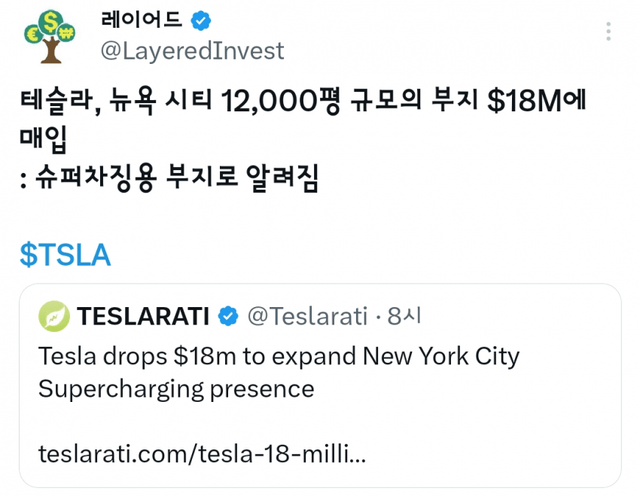640x496 pixels.
Task: Click the verified badge next to TESLARATI
Action: coord(227,317)
